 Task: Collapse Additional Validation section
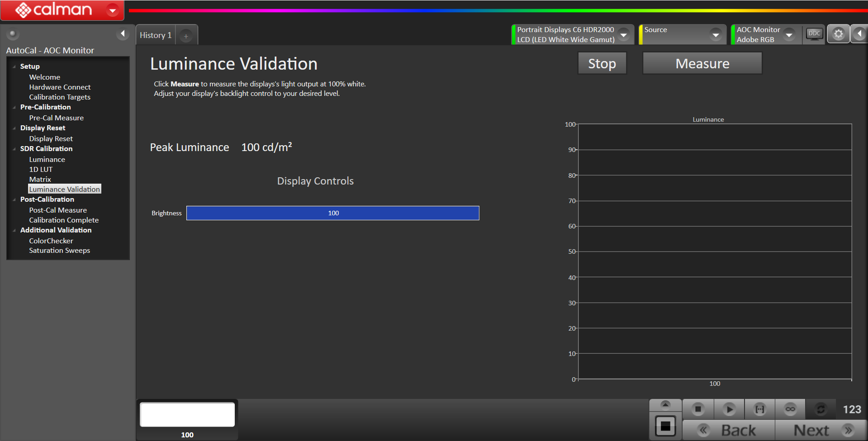pyautogui.click(x=14, y=230)
